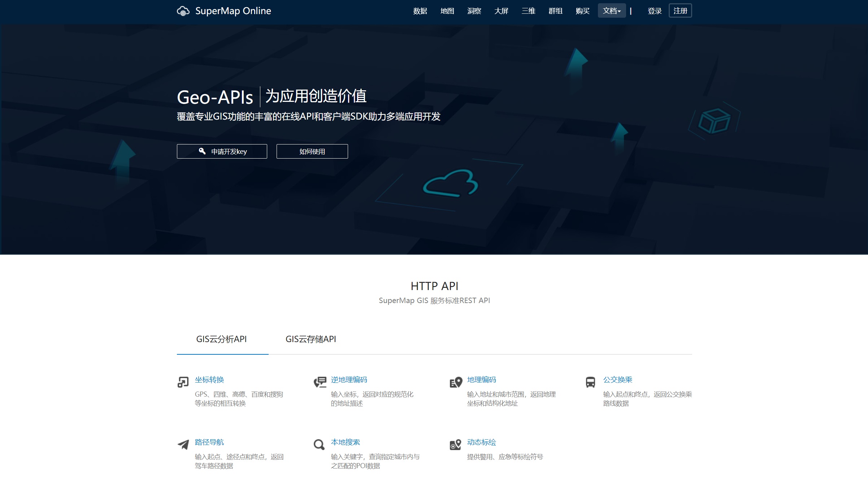Open the 地理编码 link

481,380
